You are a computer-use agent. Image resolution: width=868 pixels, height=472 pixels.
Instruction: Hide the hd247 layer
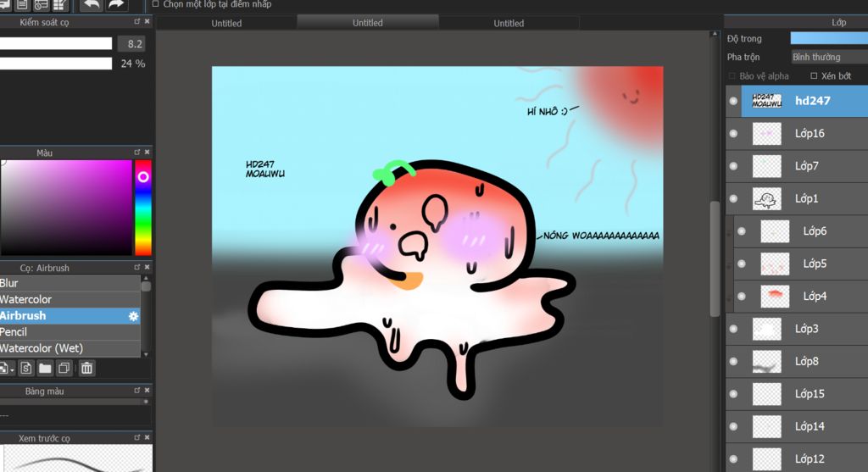coord(733,101)
